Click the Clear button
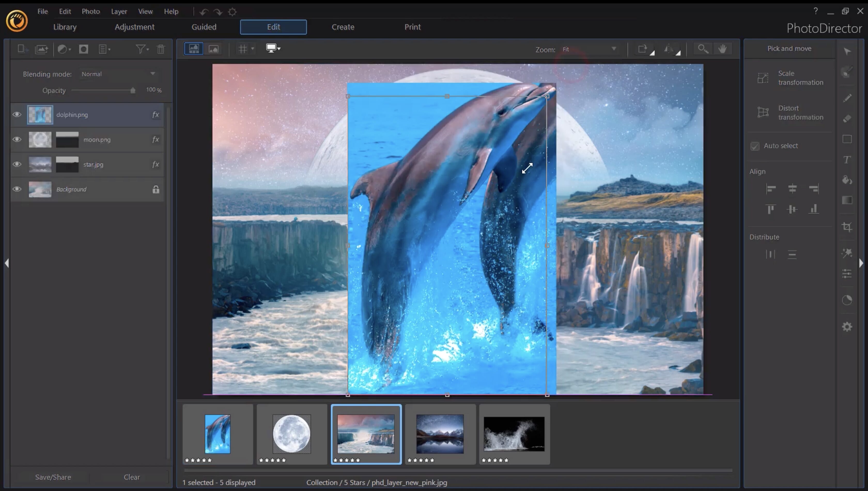This screenshot has width=868, height=491. point(131,477)
